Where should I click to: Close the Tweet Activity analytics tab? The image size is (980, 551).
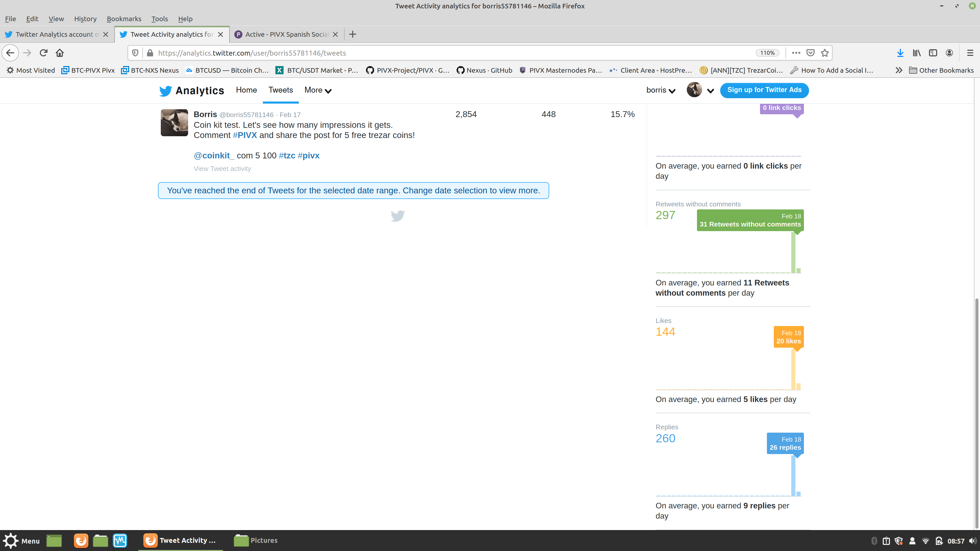[220, 34]
